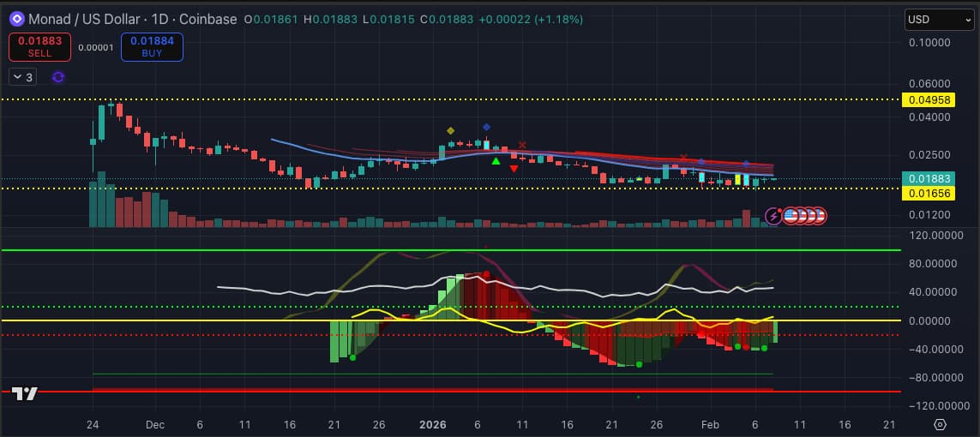Click the blue diamond marker above January candles
Screen dimensions: 980x437
coord(486,128)
